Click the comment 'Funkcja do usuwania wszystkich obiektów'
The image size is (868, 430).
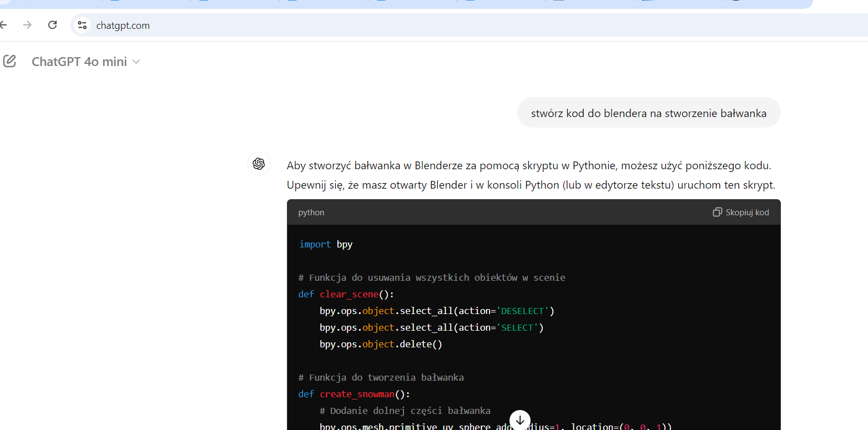[x=432, y=277]
